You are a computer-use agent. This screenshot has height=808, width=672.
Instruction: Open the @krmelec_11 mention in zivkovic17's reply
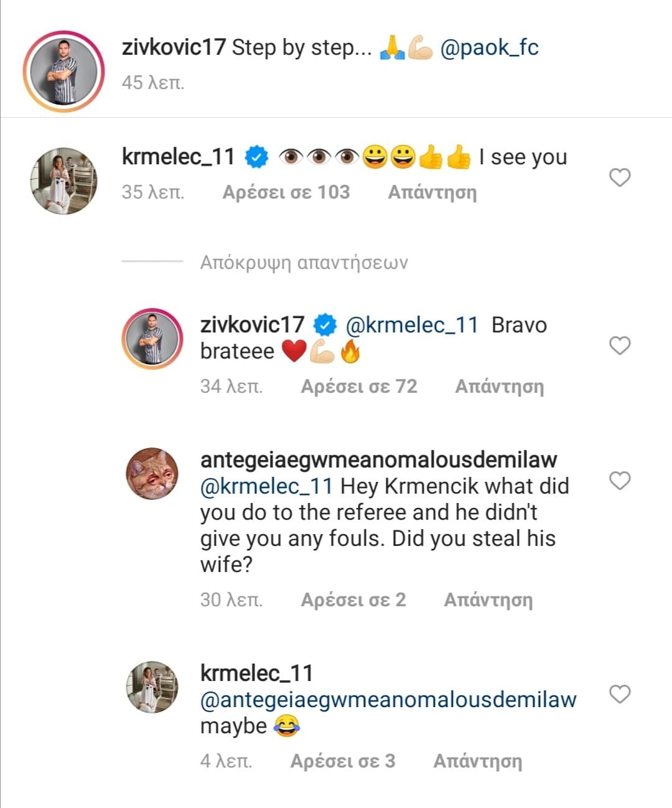click(x=411, y=325)
